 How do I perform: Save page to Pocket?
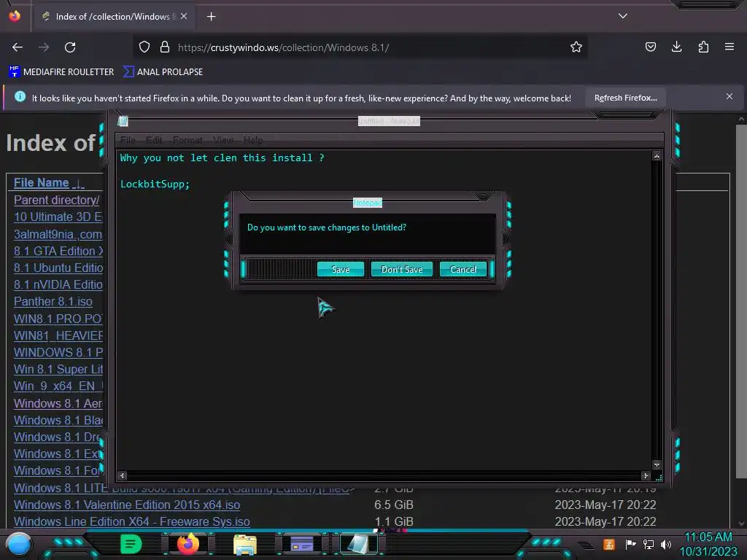pos(650,47)
